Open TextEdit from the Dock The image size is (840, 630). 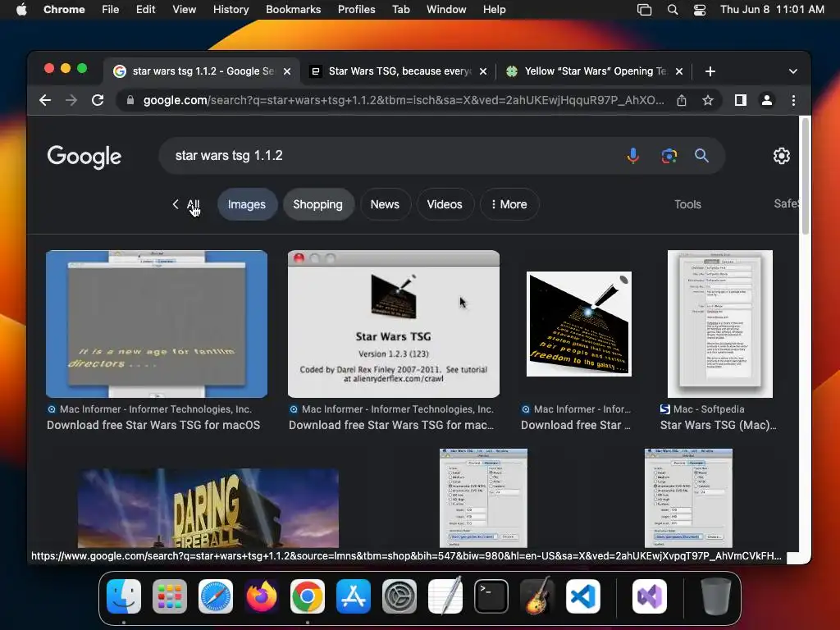click(445, 596)
